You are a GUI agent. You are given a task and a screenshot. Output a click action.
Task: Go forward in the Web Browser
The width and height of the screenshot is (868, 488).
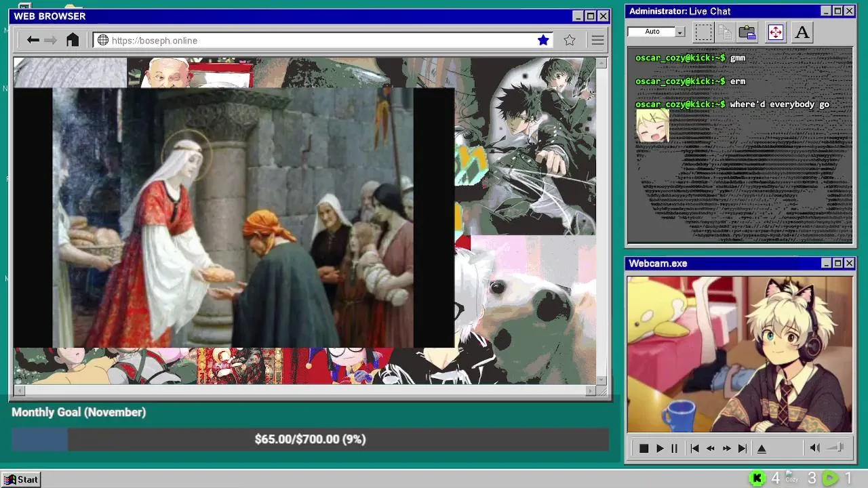tap(51, 40)
